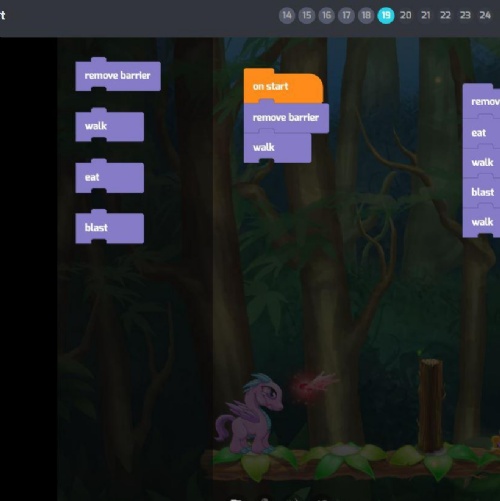Click the 'eat' block in right stack
The image size is (500, 501).
click(481, 133)
